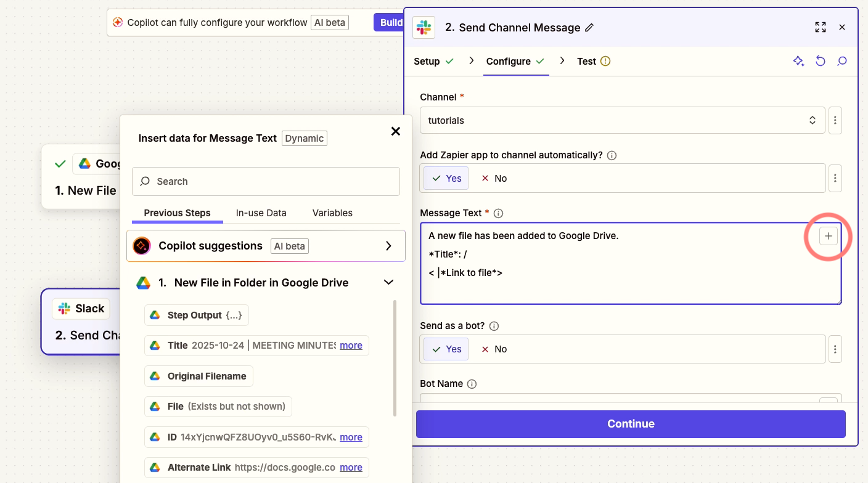Select step 2 Send Channel card on canvas

[x=81, y=322]
